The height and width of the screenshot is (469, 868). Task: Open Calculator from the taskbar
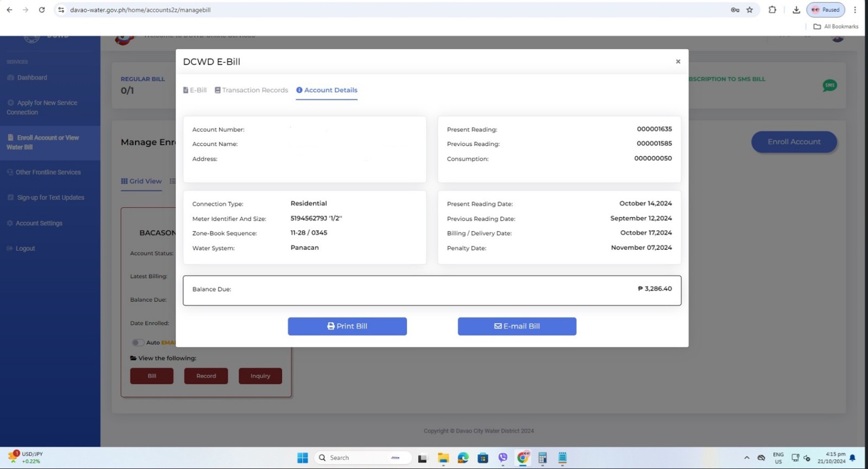tap(542, 458)
